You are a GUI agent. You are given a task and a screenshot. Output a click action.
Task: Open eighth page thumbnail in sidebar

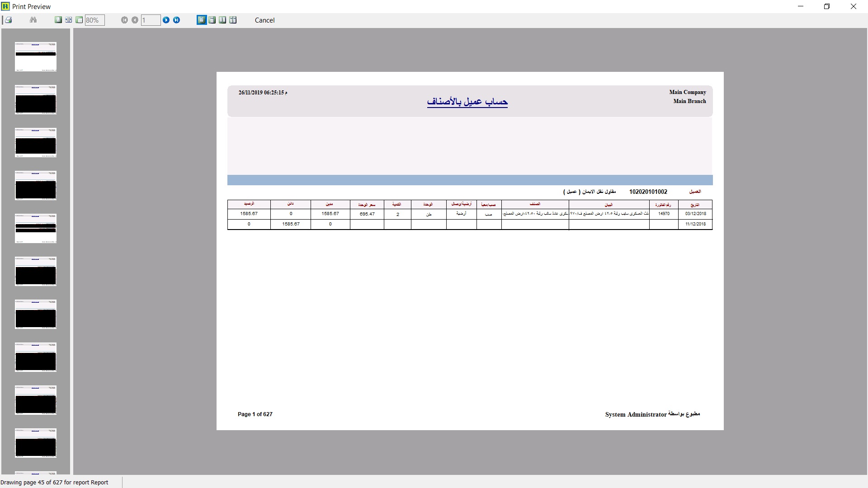[36, 357]
